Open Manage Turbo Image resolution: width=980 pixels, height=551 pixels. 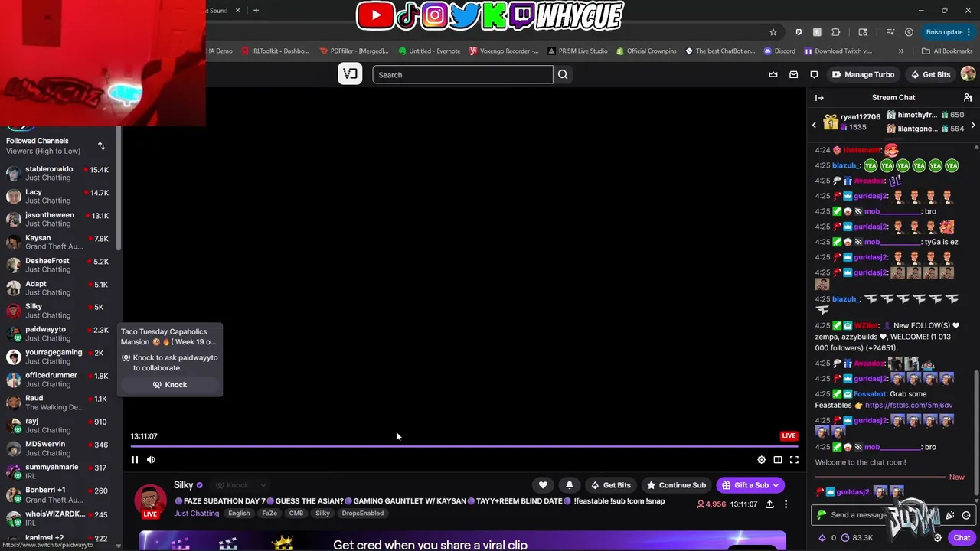[863, 74]
